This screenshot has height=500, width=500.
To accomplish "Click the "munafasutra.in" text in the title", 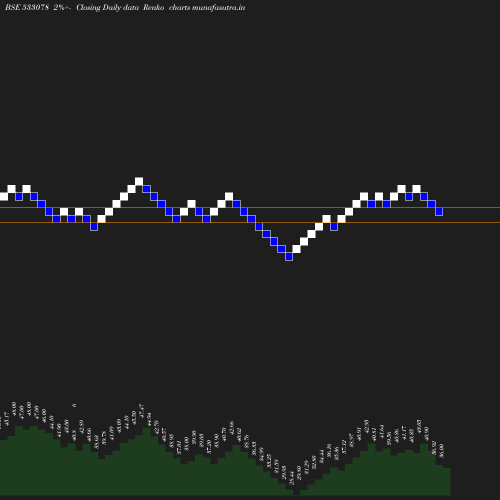I will click(x=219, y=8).
